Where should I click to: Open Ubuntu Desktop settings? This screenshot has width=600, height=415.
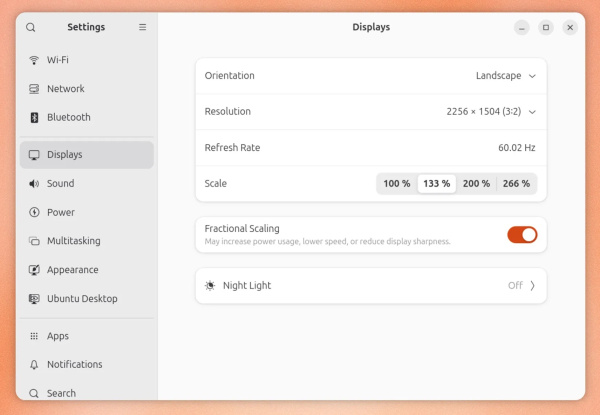click(82, 299)
